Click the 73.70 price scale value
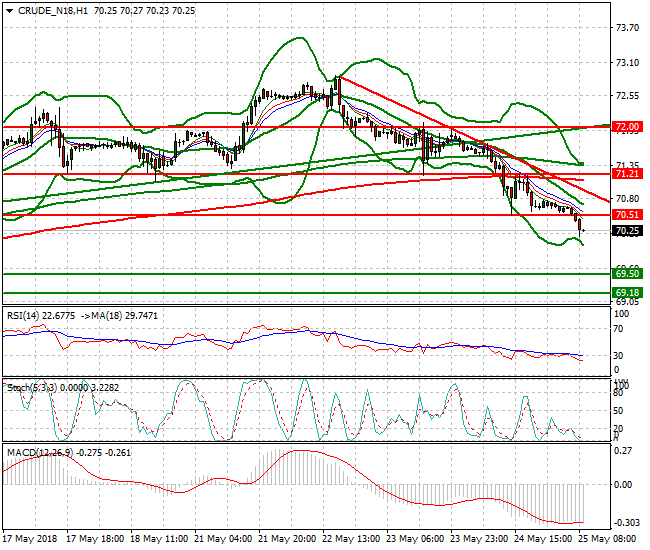 click(627, 28)
